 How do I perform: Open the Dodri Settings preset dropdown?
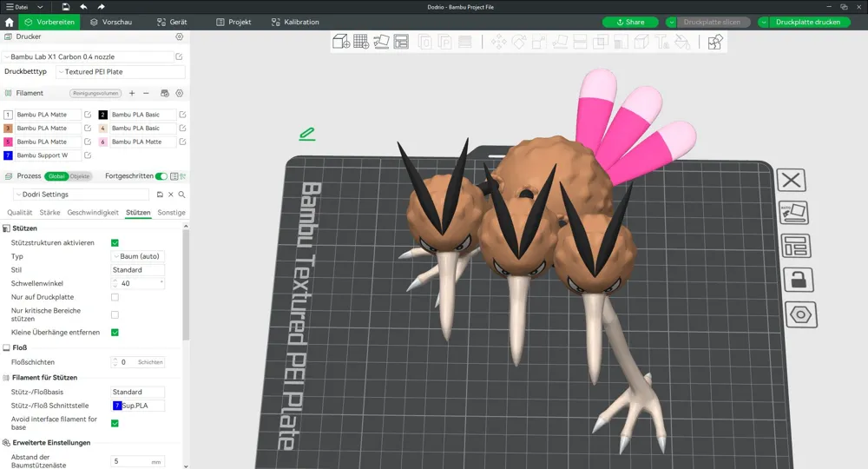coord(82,195)
